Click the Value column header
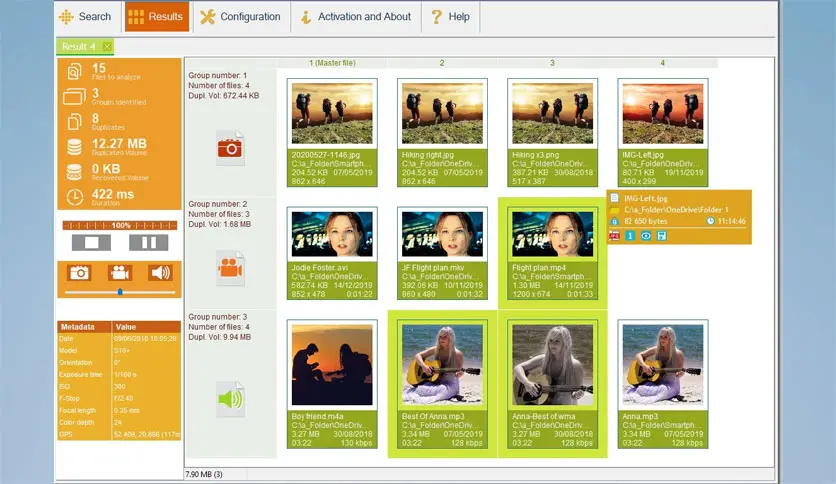The width and height of the screenshot is (836, 484). [x=147, y=327]
